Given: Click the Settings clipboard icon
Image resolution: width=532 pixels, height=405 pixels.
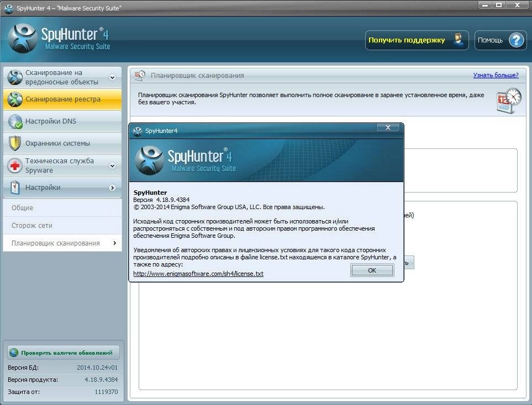Looking at the screenshot, I should point(14,188).
